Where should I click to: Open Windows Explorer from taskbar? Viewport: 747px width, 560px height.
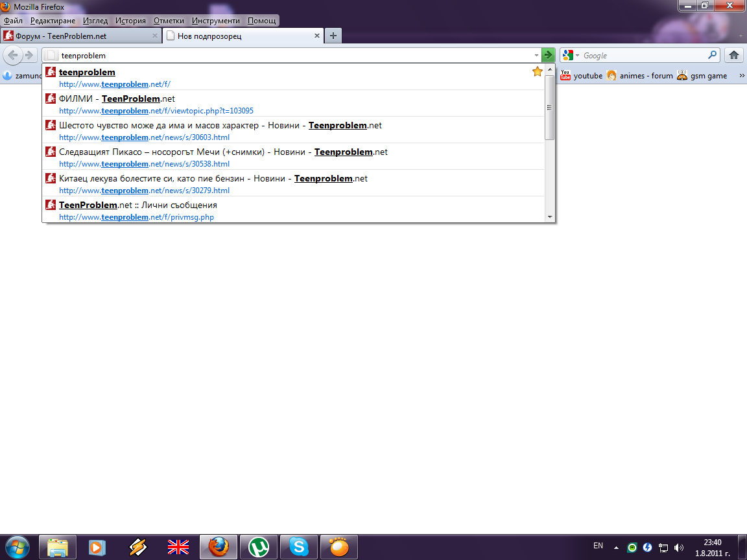click(57, 547)
